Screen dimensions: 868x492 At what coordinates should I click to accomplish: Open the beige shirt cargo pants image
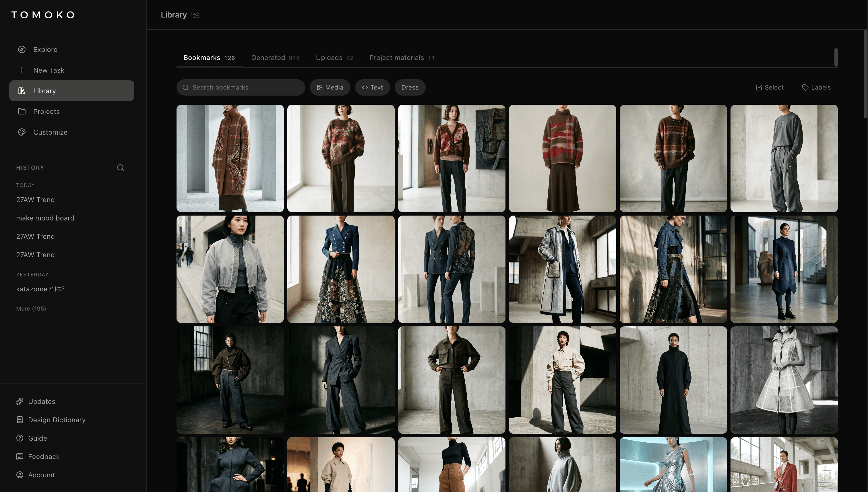coord(562,380)
